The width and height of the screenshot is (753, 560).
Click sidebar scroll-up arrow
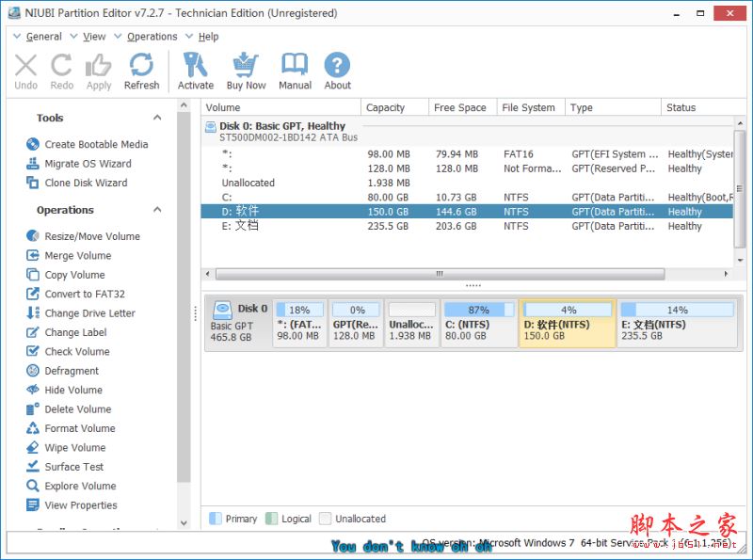[x=184, y=104]
